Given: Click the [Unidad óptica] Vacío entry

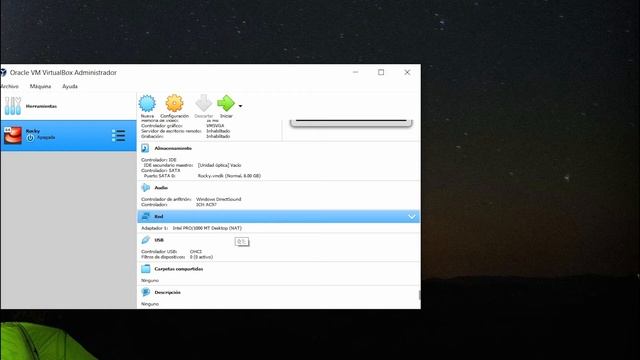Looking at the screenshot, I should (220, 165).
